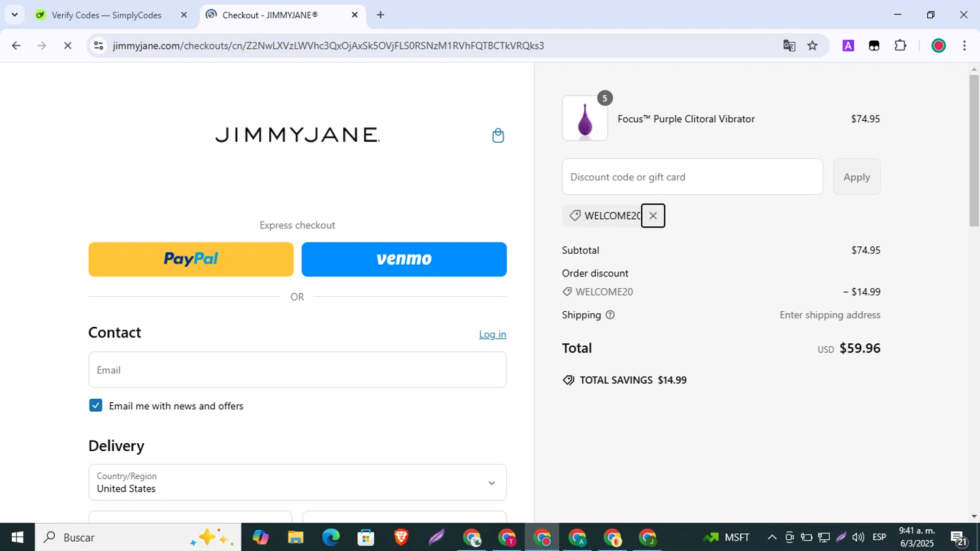Screen dimensions: 980x551
Task: Click the ESP language indicator
Action: tap(879, 537)
